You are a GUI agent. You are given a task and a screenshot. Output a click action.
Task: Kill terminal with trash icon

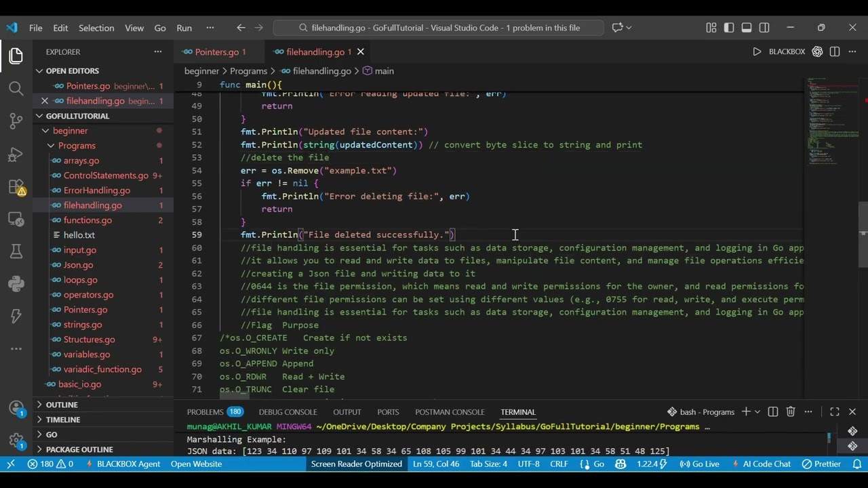coord(791,411)
